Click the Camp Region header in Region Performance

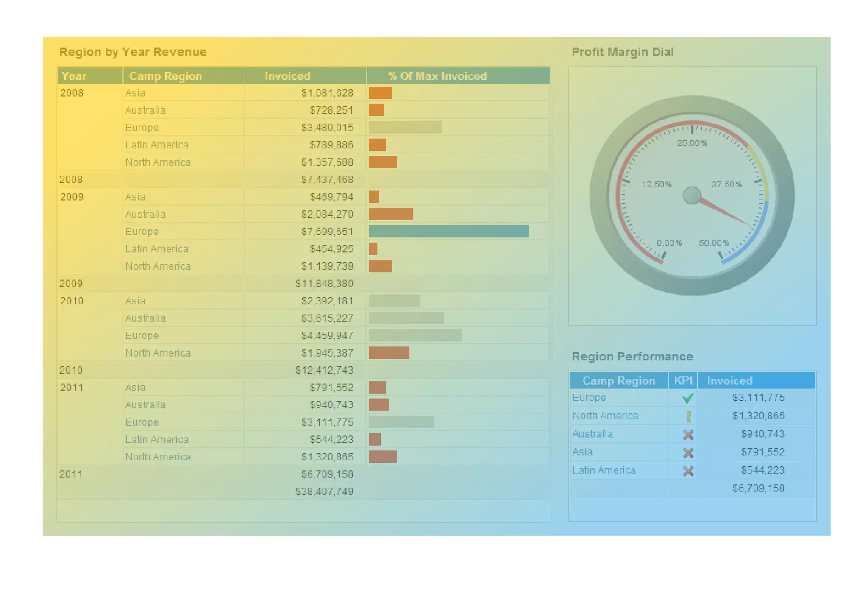tap(618, 380)
